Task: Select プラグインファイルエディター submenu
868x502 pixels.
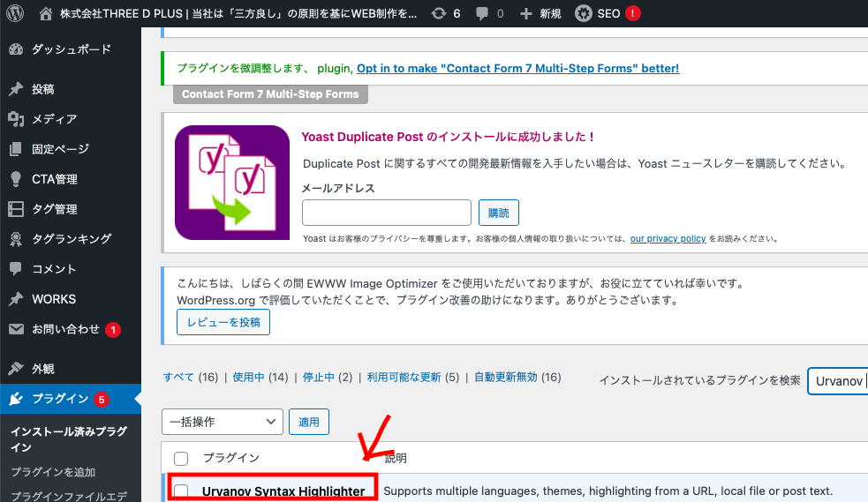Action: tap(69, 497)
